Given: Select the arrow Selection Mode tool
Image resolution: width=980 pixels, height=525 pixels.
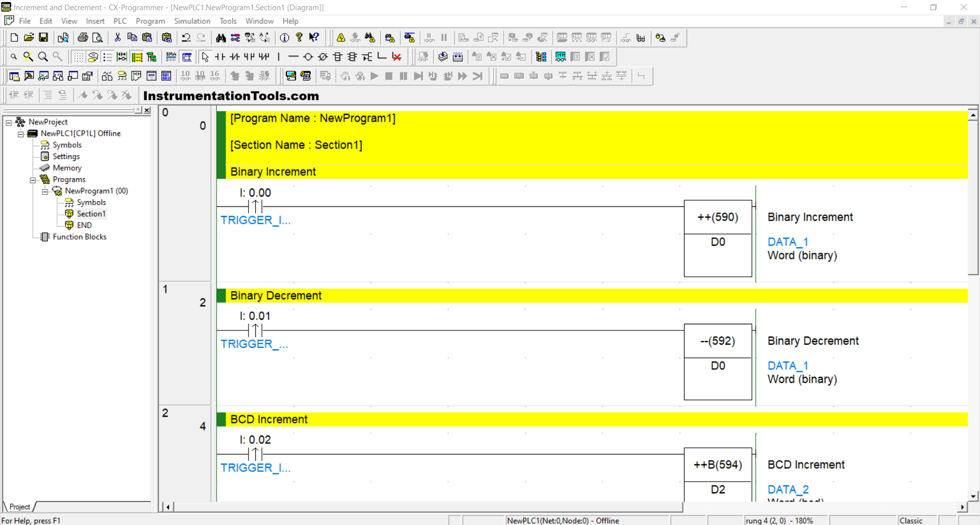Looking at the screenshot, I should click(205, 57).
